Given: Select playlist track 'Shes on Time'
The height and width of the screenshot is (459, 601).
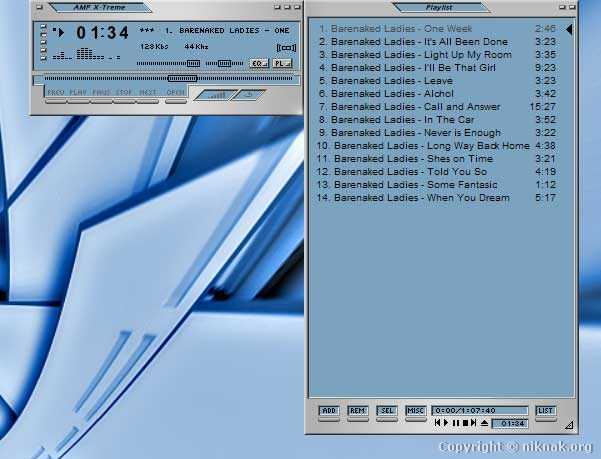Looking at the screenshot, I should (437, 159).
